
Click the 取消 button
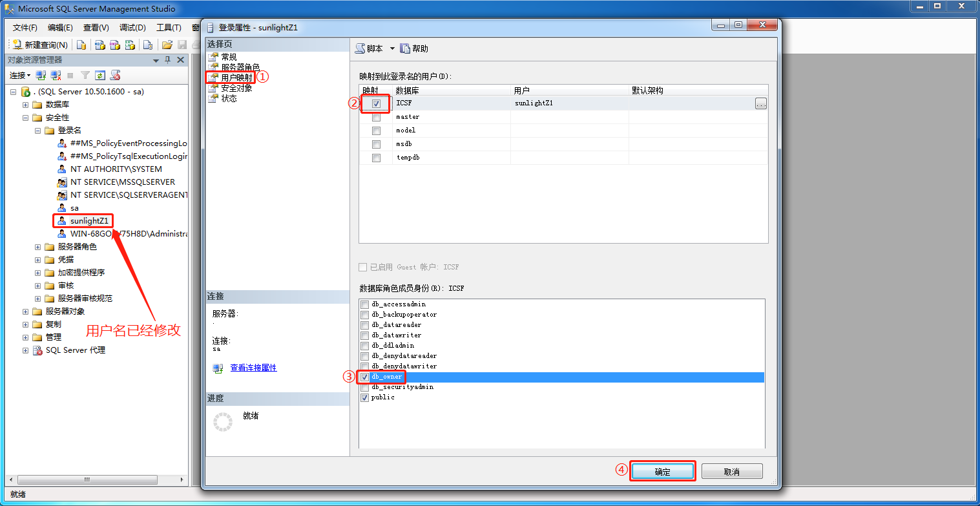pos(732,472)
